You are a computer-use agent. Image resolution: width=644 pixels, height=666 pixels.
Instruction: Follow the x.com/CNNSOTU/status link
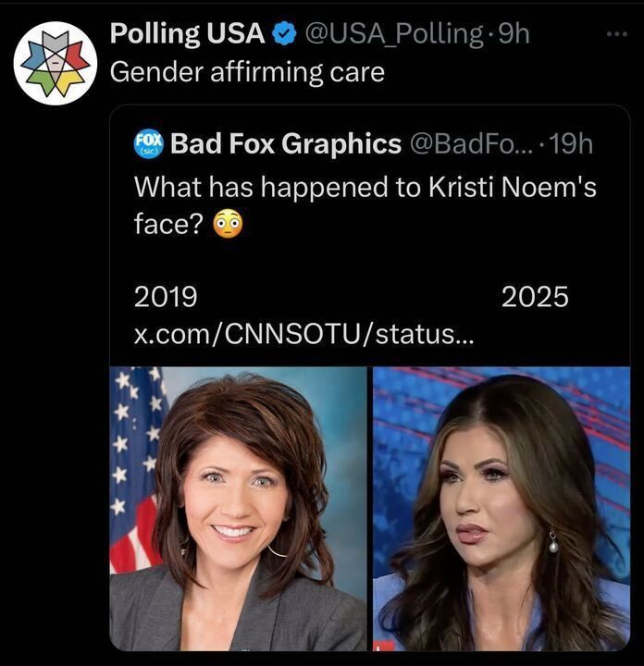[303, 335]
